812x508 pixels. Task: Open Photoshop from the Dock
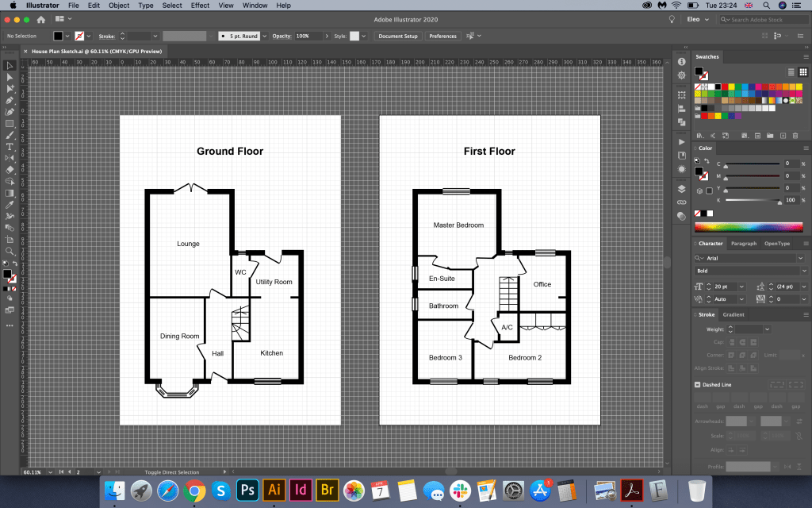[x=247, y=490]
